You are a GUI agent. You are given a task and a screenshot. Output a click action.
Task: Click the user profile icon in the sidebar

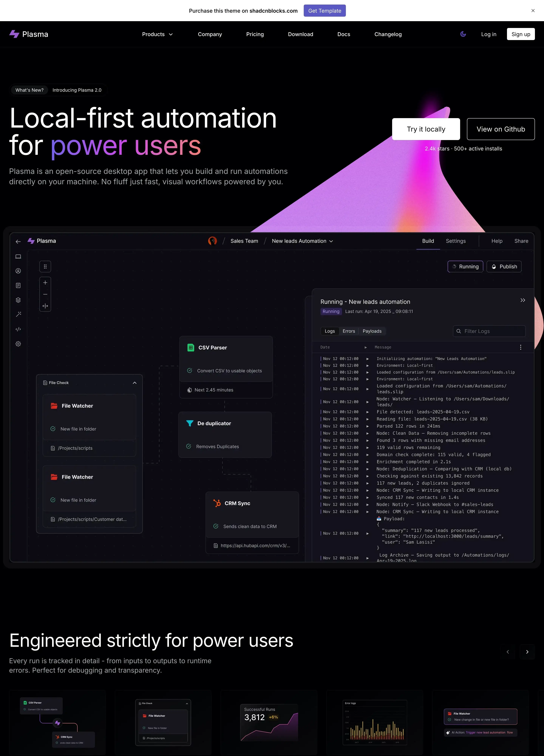pos(18,271)
